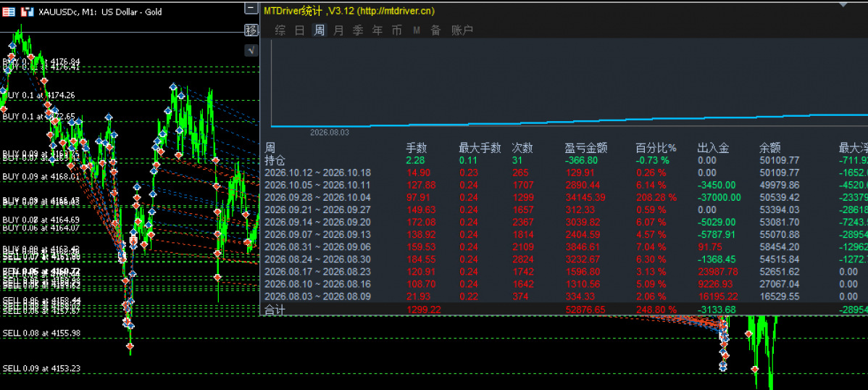The height and width of the screenshot is (390, 868).
Task: Click the 出入金 column header
Action: (713, 148)
